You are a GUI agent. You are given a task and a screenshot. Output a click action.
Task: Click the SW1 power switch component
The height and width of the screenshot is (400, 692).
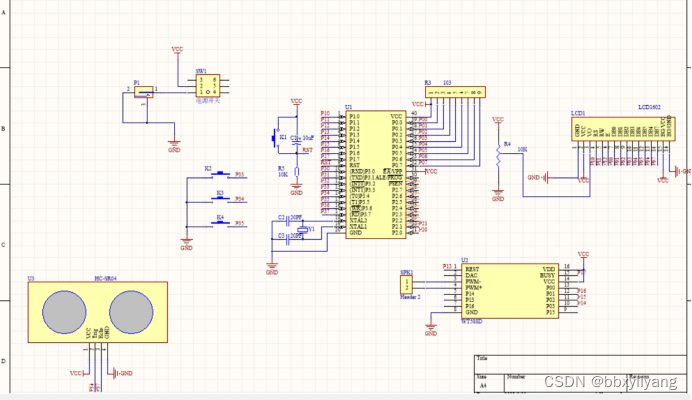point(208,86)
